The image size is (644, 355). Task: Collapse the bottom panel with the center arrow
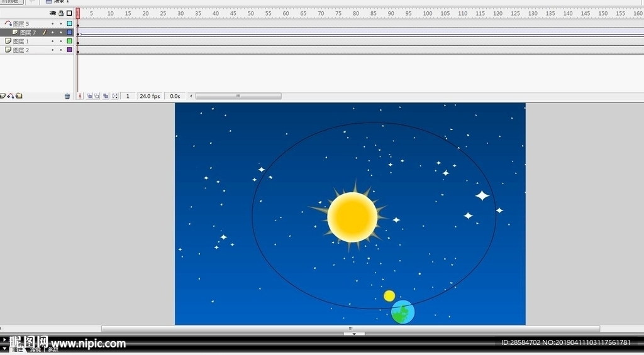(x=354, y=334)
